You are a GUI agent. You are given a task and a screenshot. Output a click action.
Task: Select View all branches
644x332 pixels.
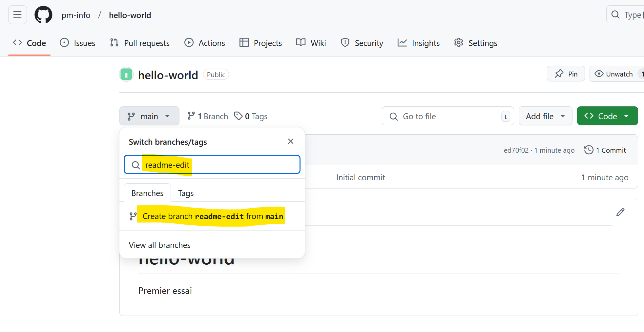click(160, 245)
